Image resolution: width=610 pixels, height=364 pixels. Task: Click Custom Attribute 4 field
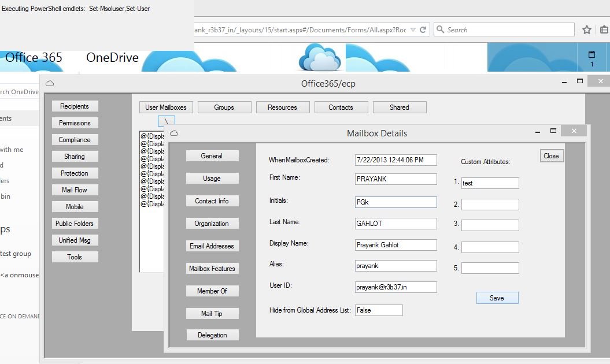[x=490, y=247]
